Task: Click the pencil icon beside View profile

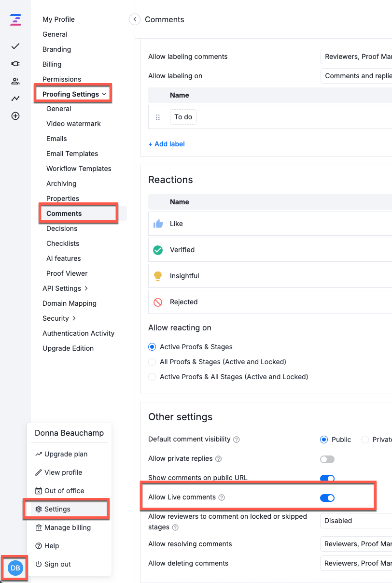Action: pyautogui.click(x=39, y=472)
